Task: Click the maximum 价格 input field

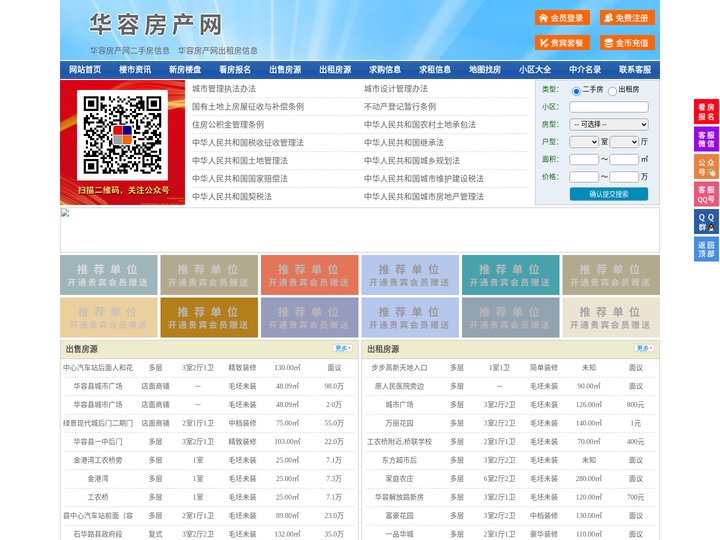Action: [624, 177]
